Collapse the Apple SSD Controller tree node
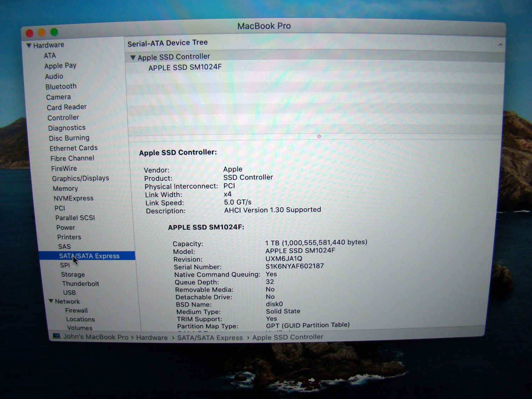532x399 pixels. [x=133, y=57]
